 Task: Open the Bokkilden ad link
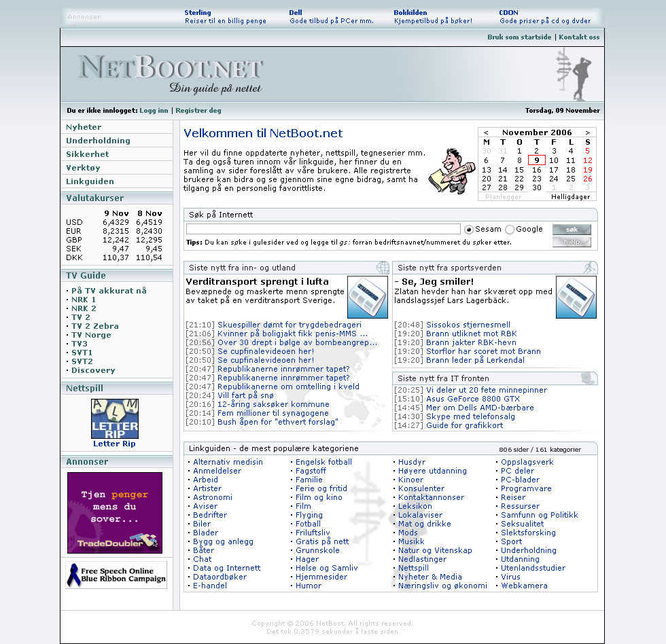click(433, 16)
